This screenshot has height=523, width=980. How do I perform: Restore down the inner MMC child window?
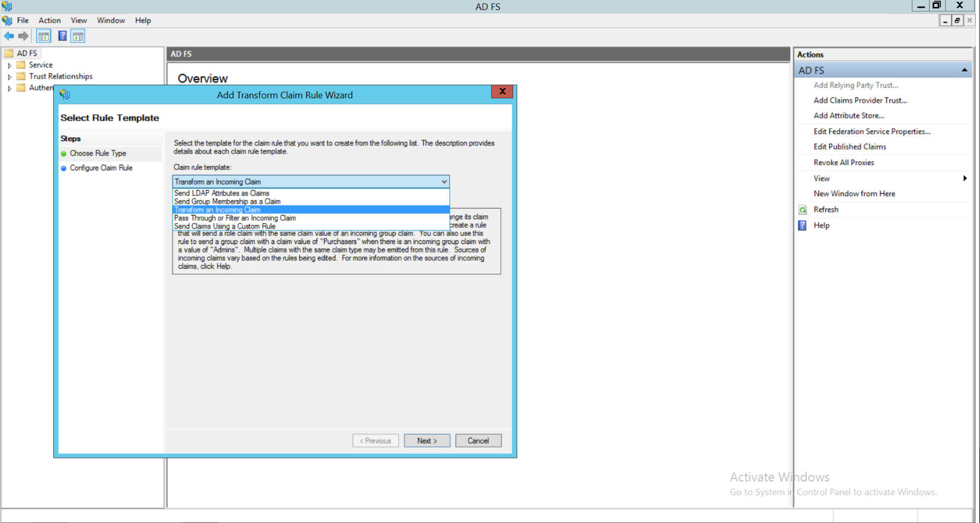(957, 21)
